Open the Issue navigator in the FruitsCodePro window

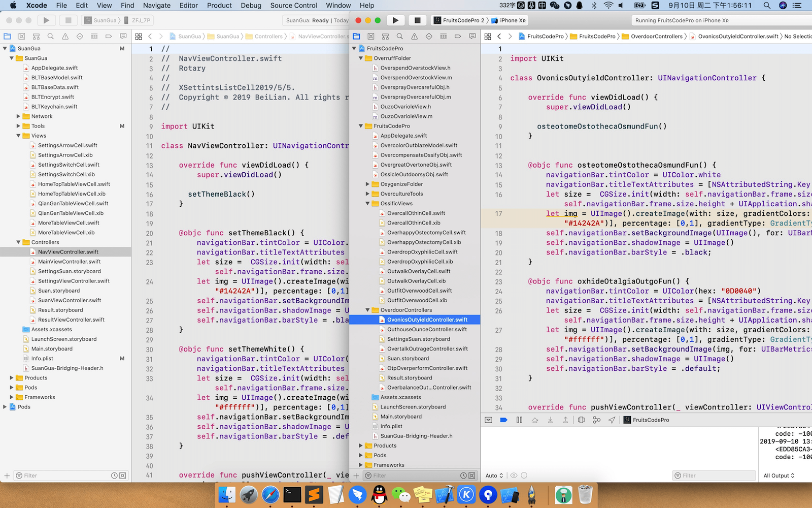tap(415, 36)
